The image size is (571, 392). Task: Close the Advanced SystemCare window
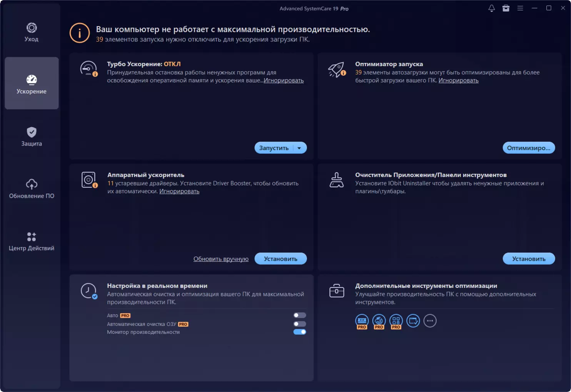563,8
